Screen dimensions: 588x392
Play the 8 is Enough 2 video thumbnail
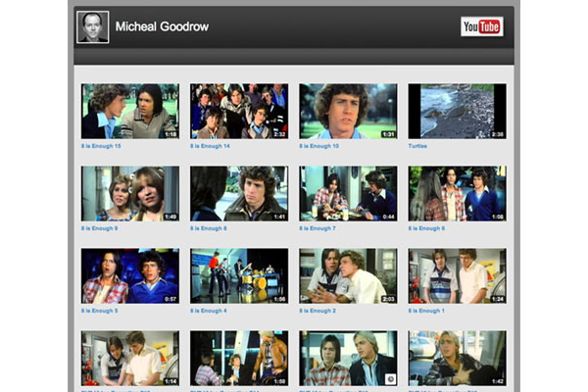pyautogui.click(x=348, y=275)
